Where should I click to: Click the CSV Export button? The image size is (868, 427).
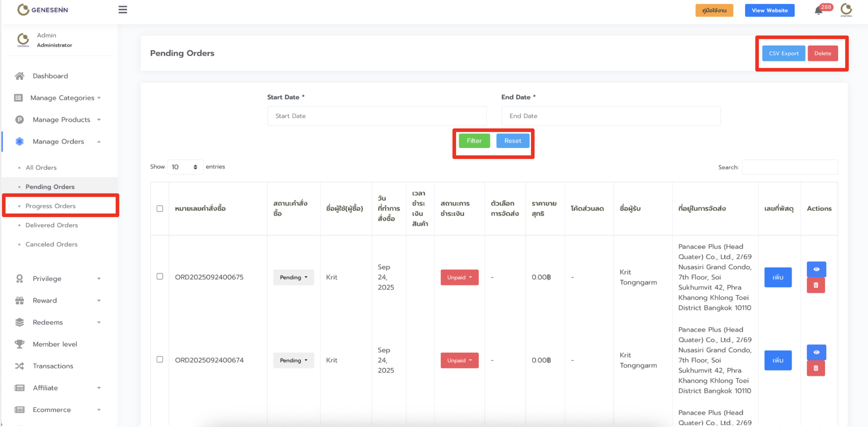tap(784, 53)
